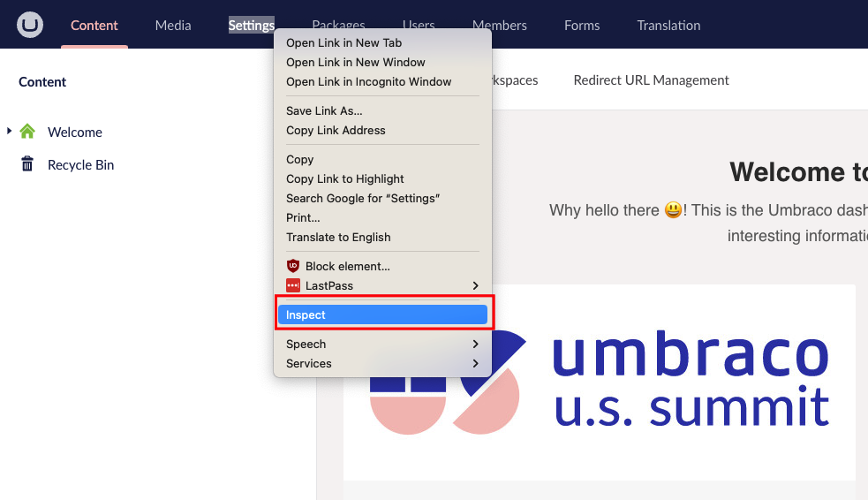Click the Recycle Bin trash icon
Viewport: 868px width, 500px height.
[x=27, y=164]
